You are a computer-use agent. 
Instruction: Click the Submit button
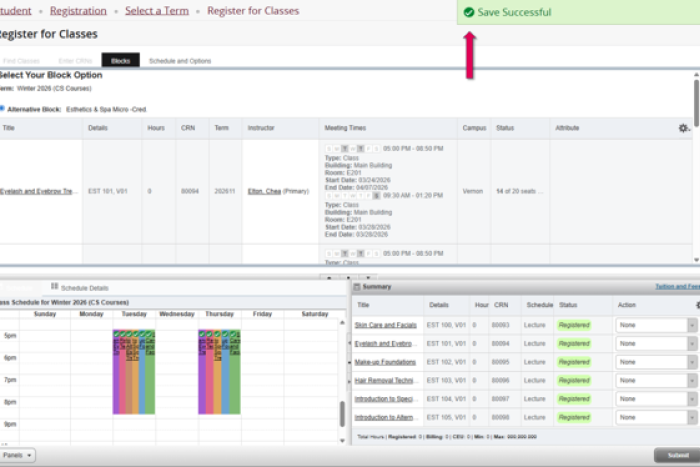(677, 455)
